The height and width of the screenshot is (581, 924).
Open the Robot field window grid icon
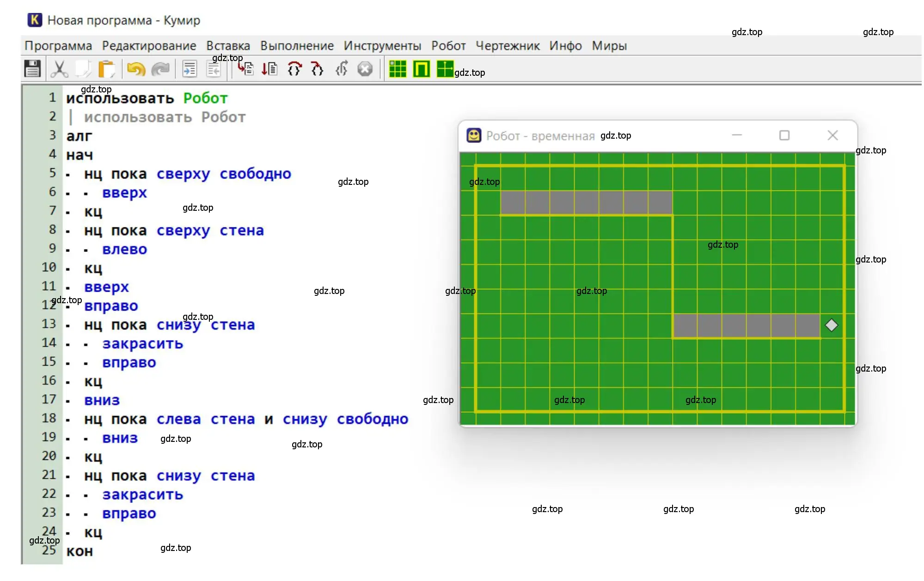coord(398,69)
